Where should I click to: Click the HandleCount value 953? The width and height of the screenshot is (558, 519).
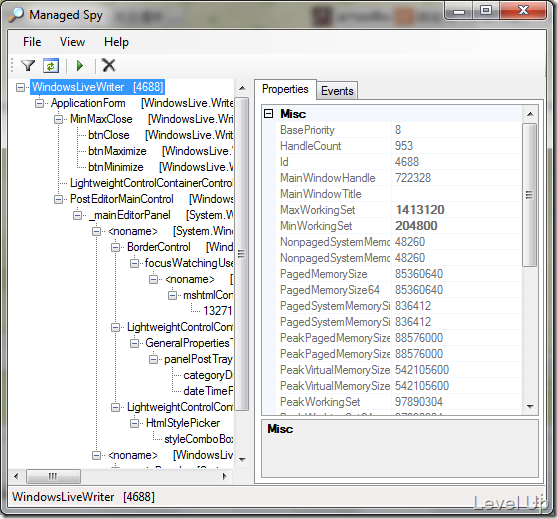[x=404, y=146]
